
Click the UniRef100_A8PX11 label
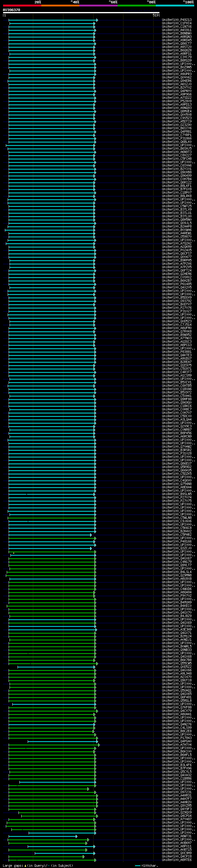click(x=177, y=846)
